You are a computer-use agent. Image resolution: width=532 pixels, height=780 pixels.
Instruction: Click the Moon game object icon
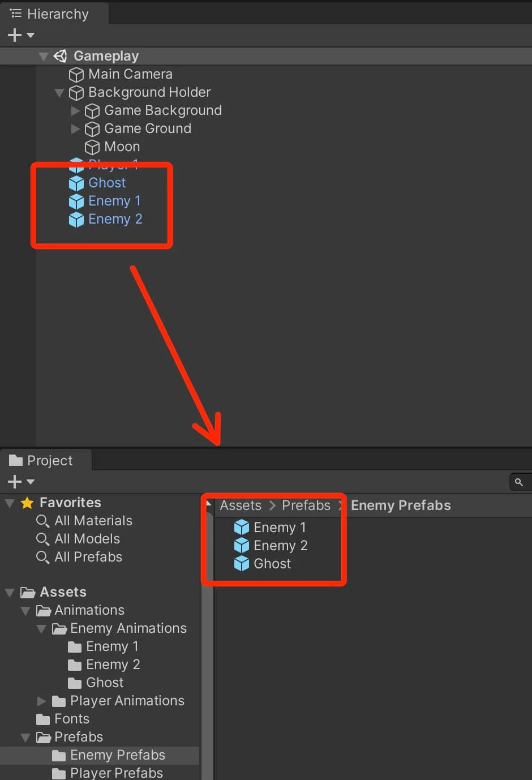[92, 147]
